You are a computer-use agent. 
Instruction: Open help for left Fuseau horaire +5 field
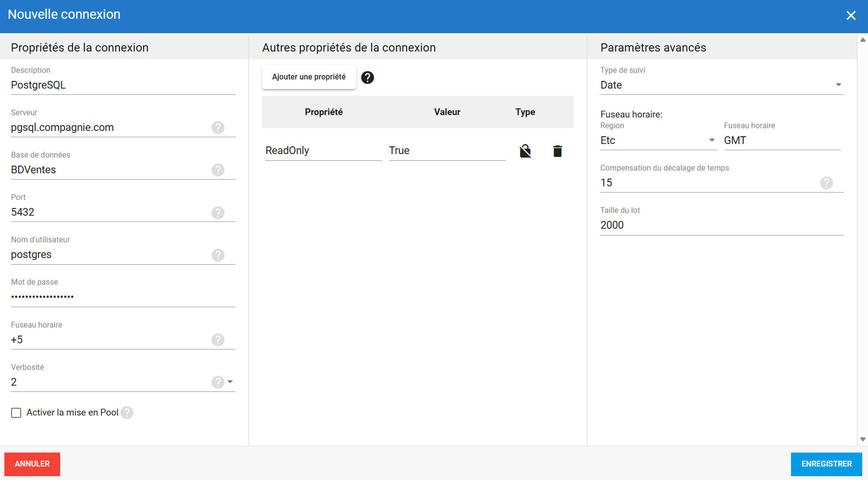[218, 340]
